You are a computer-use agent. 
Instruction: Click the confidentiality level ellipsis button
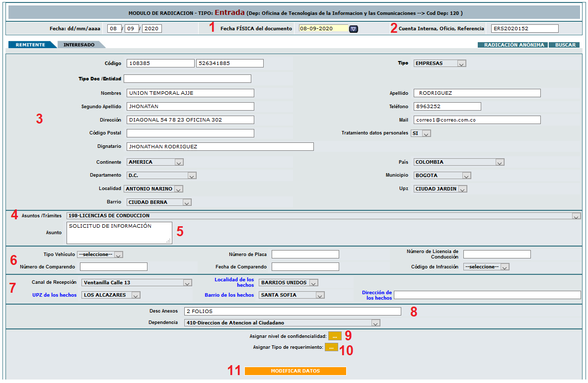pyautogui.click(x=335, y=336)
